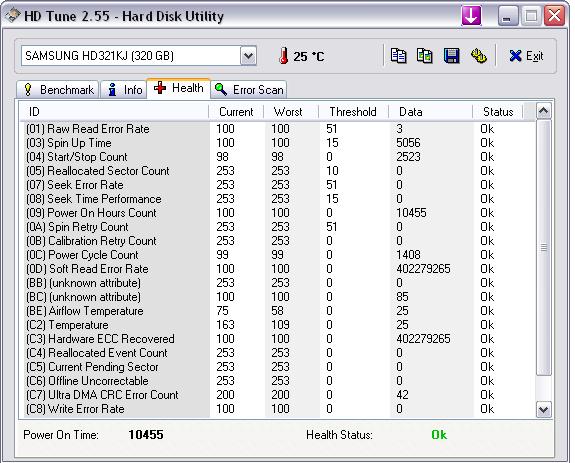
Task: Click the 25 °C temperature reading
Action: point(308,56)
